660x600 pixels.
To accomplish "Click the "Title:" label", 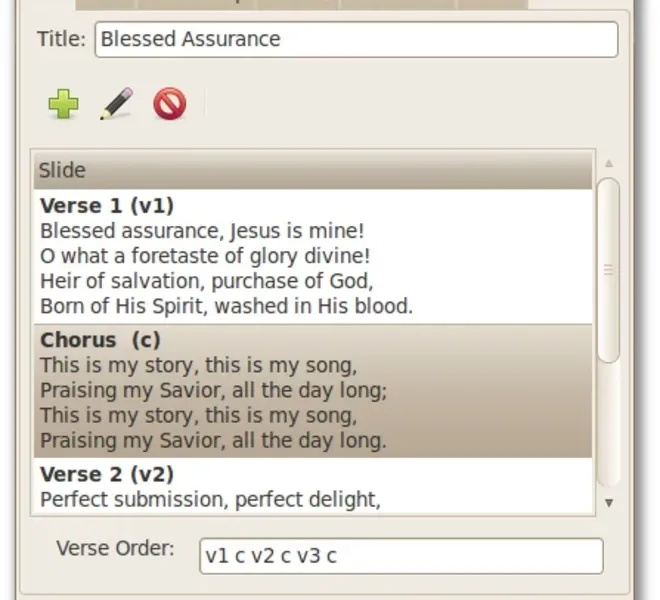I will pos(61,39).
